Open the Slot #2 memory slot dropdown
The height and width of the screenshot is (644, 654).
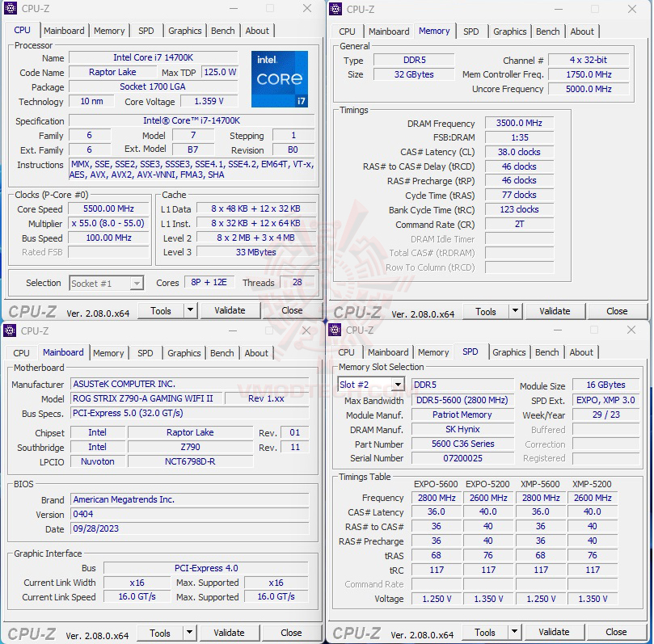(x=371, y=384)
